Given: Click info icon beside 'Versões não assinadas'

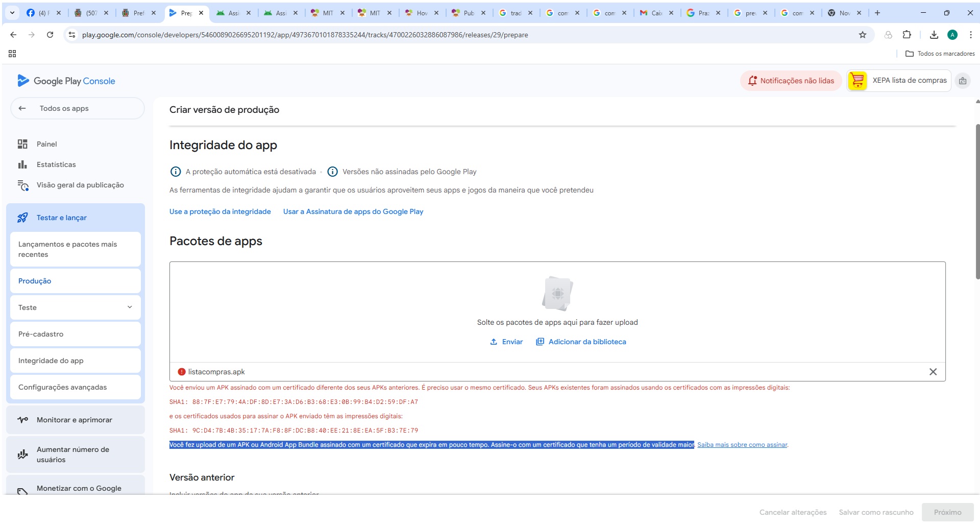Looking at the screenshot, I should pyautogui.click(x=332, y=172).
